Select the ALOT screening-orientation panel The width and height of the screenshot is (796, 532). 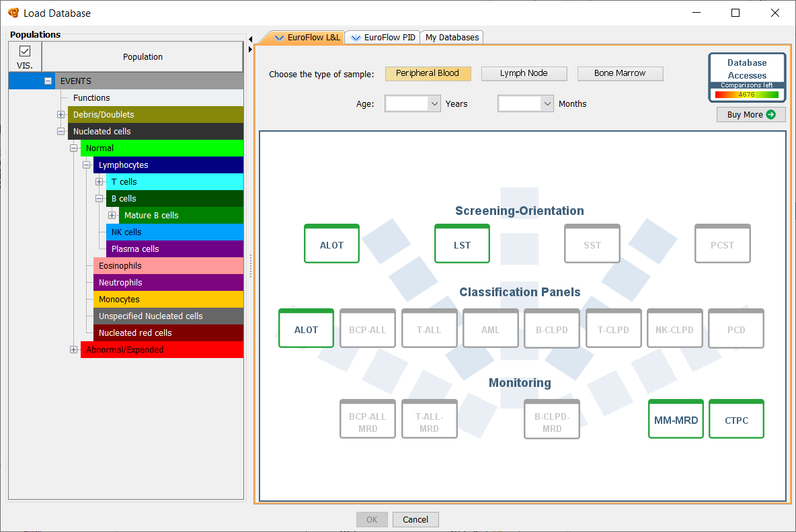coord(331,243)
